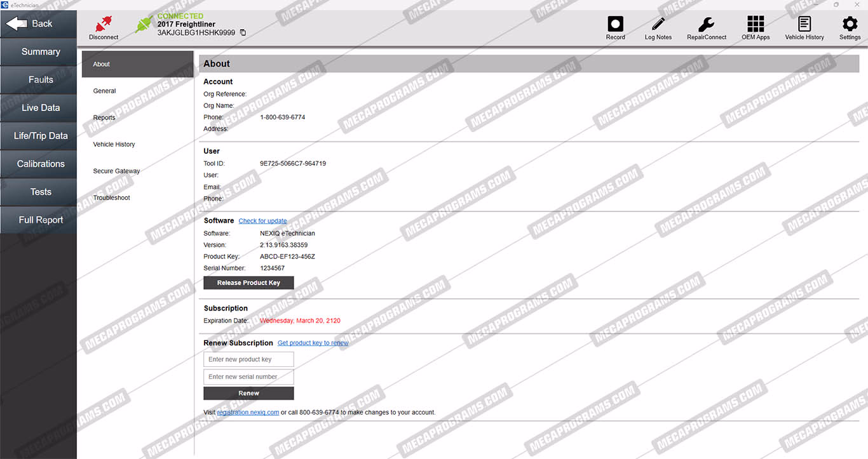Go back with the Back arrow

38,23
